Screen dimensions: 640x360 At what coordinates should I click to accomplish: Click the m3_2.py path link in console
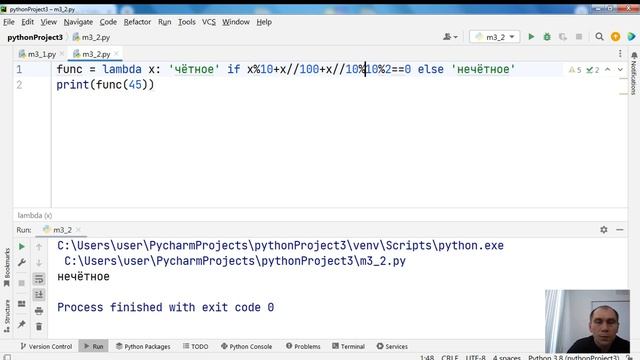tap(235, 261)
